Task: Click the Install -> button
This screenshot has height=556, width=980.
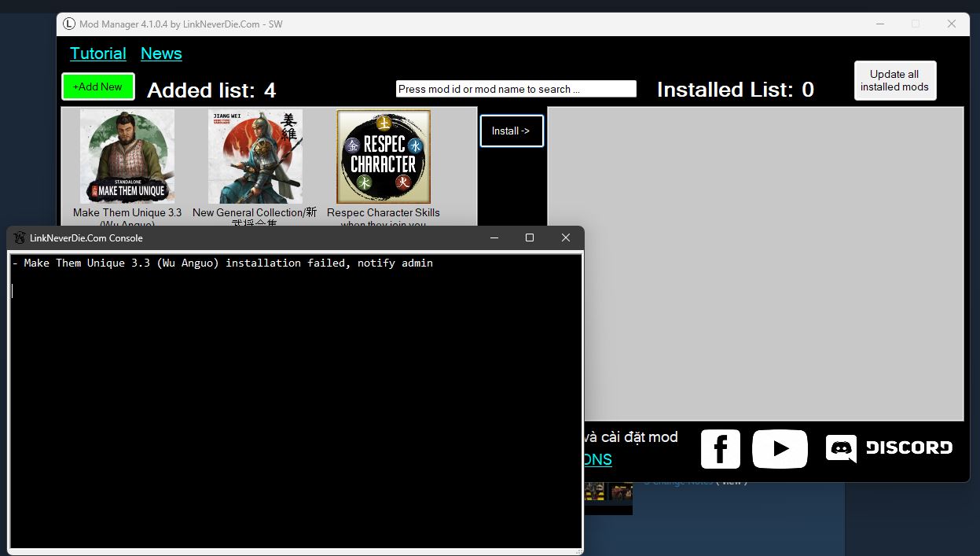Action: (x=512, y=131)
